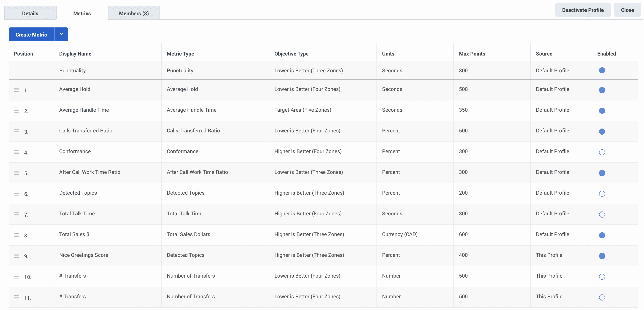Open the After Call Work Time Ratio metric

pos(89,172)
